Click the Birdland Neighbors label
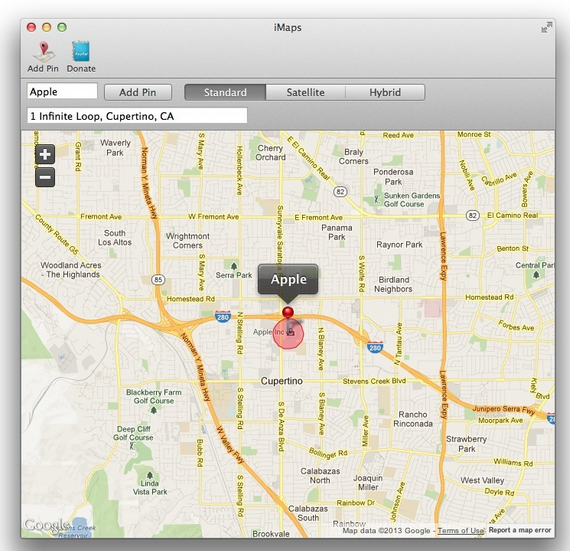Image resolution: width=570 pixels, height=551 pixels. [x=393, y=284]
